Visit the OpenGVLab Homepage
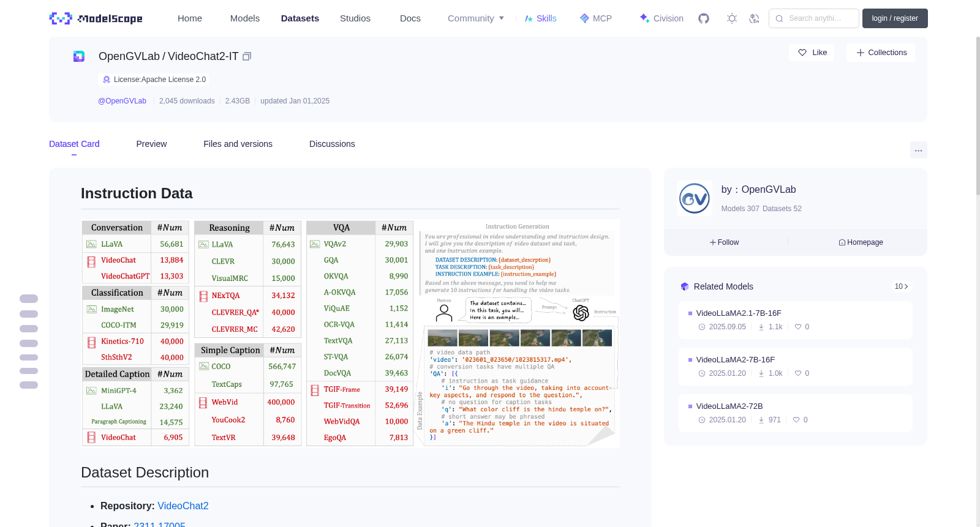 click(x=861, y=242)
